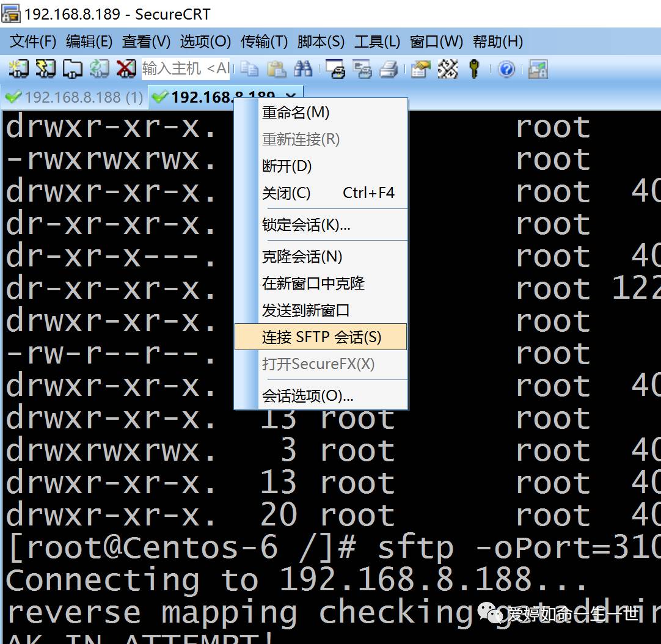Click the Quick Connect lightning icon
Image resolution: width=661 pixels, height=644 pixels.
pyautogui.click(x=45, y=69)
